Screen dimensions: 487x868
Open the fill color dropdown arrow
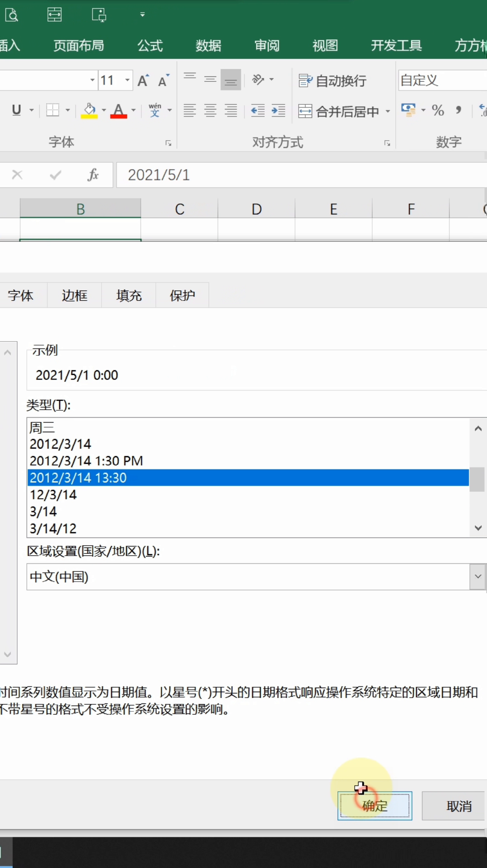[104, 110]
